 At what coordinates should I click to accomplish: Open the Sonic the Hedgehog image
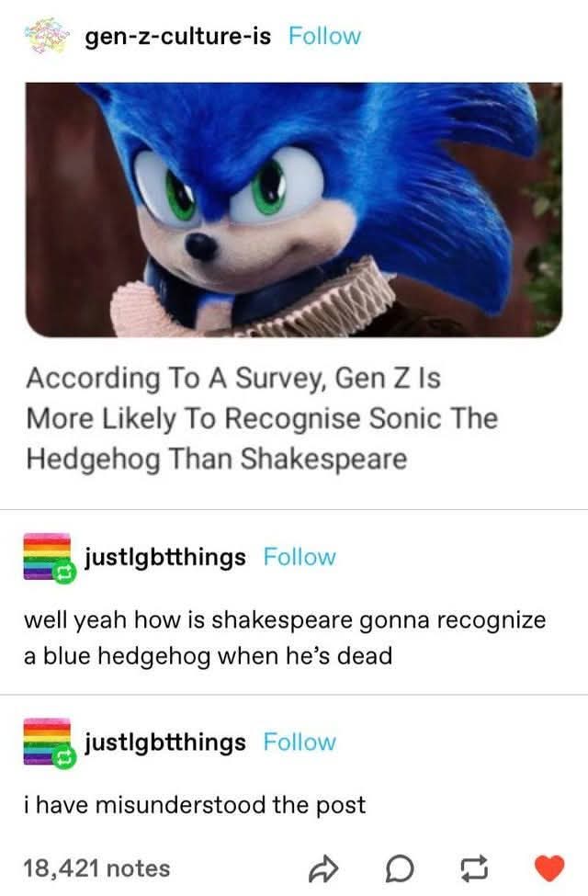(x=294, y=210)
